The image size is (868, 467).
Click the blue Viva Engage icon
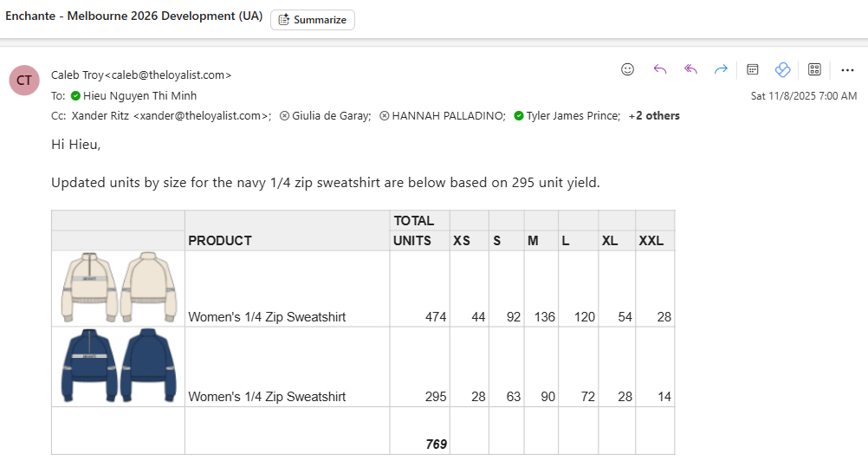pos(782,69)
